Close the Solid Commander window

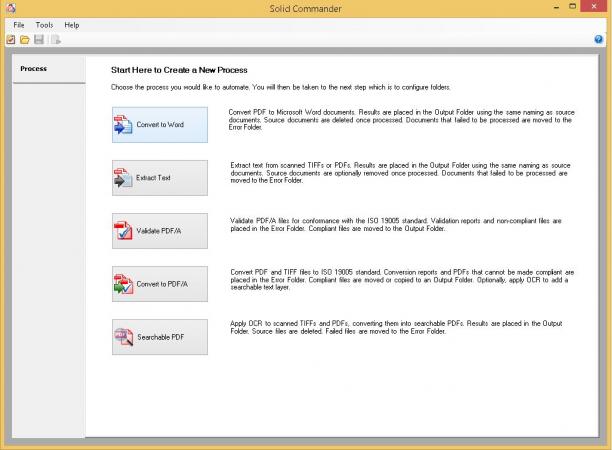[x=594, y=6]
